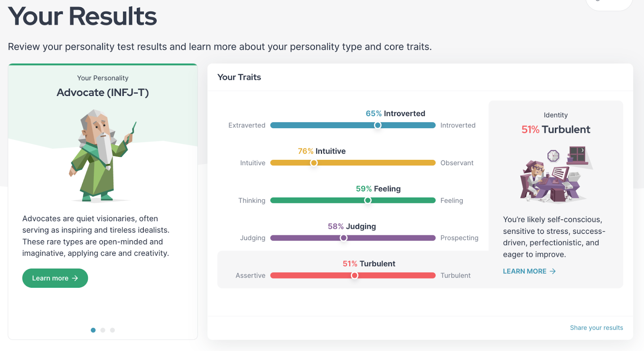Screen dimensions: 644x351
Task: Click the Turbulent red slider handle
Action: pos(355,275)
